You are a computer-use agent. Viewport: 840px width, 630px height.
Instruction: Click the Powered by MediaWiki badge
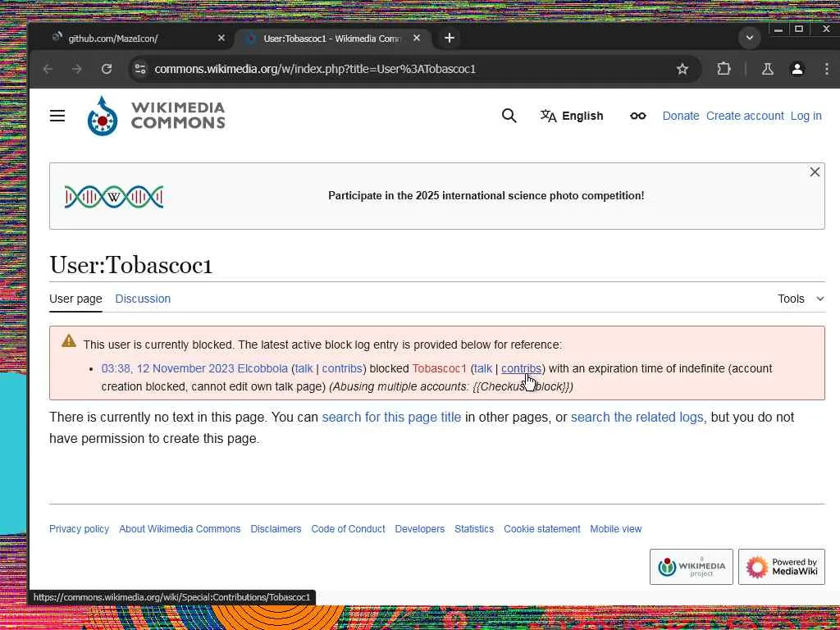tap(782, 566)
